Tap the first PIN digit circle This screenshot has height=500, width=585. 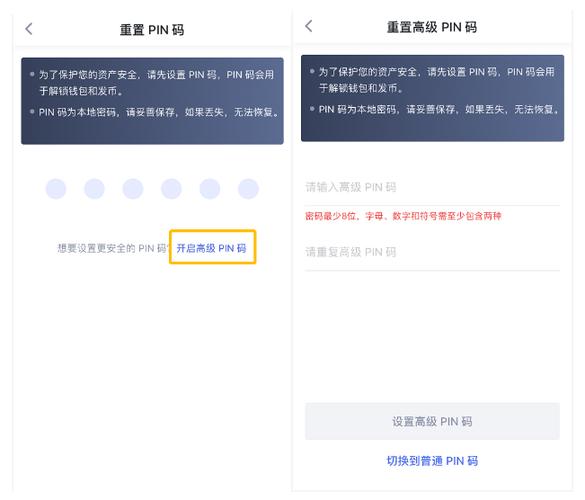tap(56, 188)
